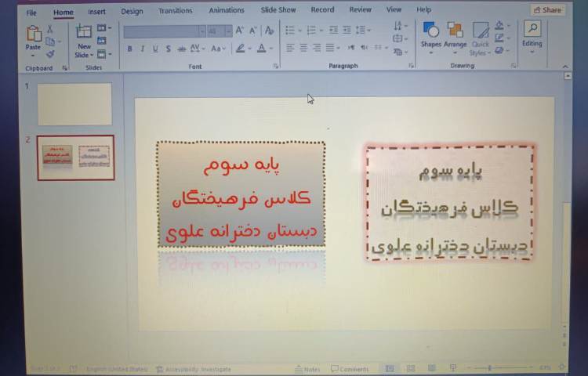588x376 pixels.
Task: Click the Paste clipboard icon
Action: pos(33,34)
